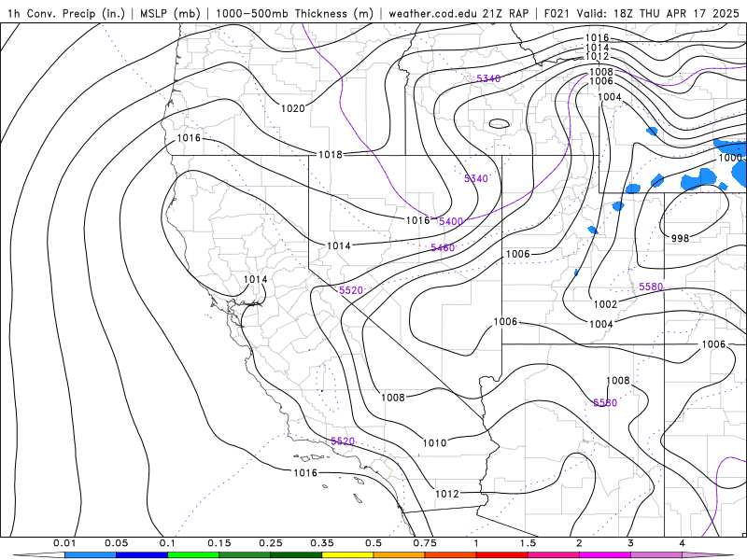Select the red 1–1.5 legend swatch
Viewport: 747px width, 560px height.
point(502,555)
